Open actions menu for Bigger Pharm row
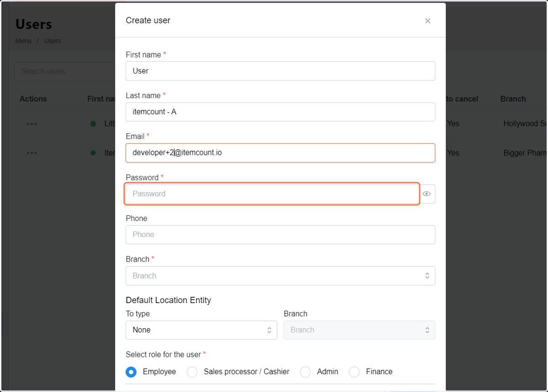 point(32,153)
